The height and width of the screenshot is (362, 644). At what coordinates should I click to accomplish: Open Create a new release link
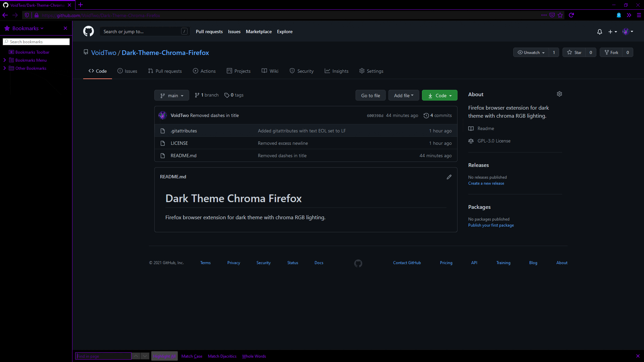click(486, 183)
